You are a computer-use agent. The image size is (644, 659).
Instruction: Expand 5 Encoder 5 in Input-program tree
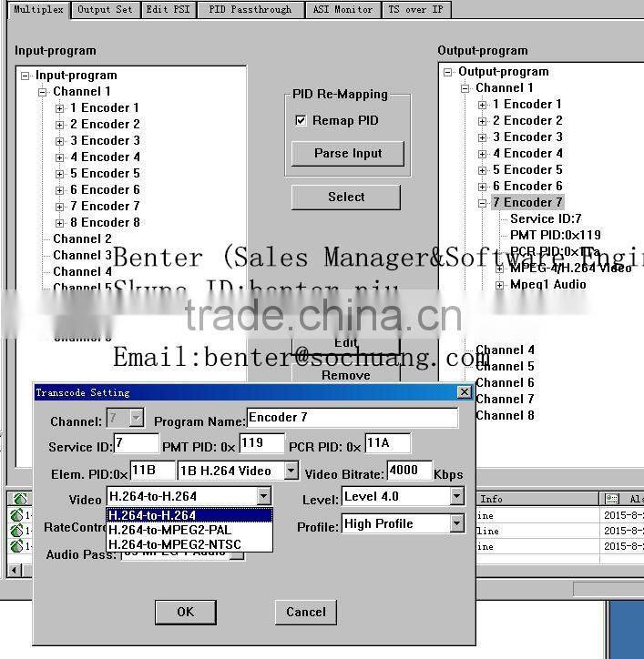pos(60,174)
